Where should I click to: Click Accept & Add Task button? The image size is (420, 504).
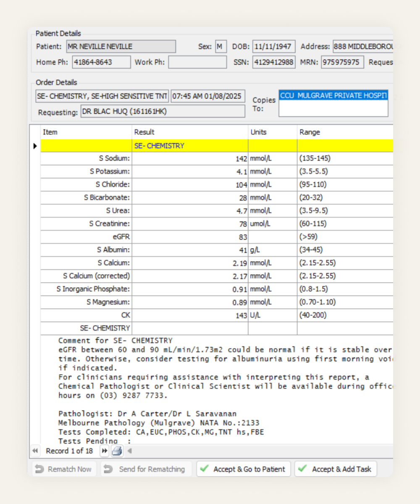point(336,469)
